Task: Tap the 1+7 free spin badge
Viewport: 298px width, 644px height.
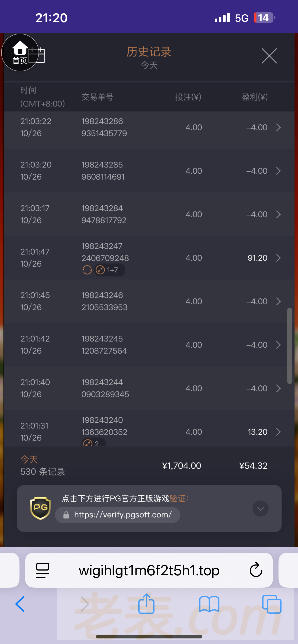Action: [110, 270]
